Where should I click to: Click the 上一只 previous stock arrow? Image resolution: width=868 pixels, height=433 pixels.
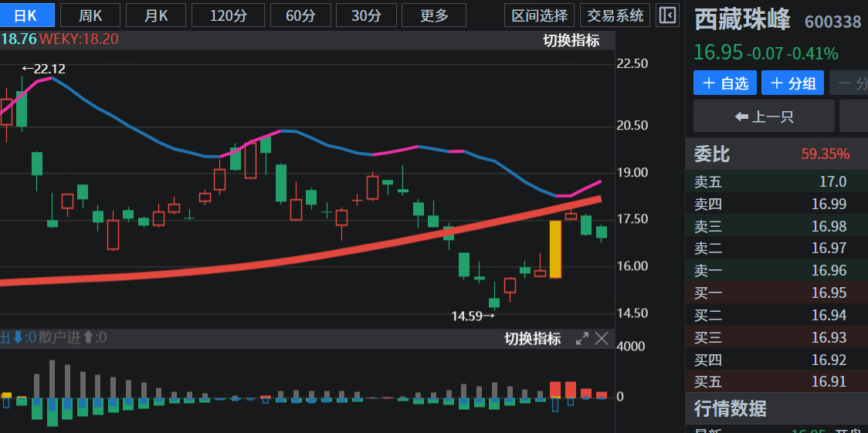tap(763, 117)
